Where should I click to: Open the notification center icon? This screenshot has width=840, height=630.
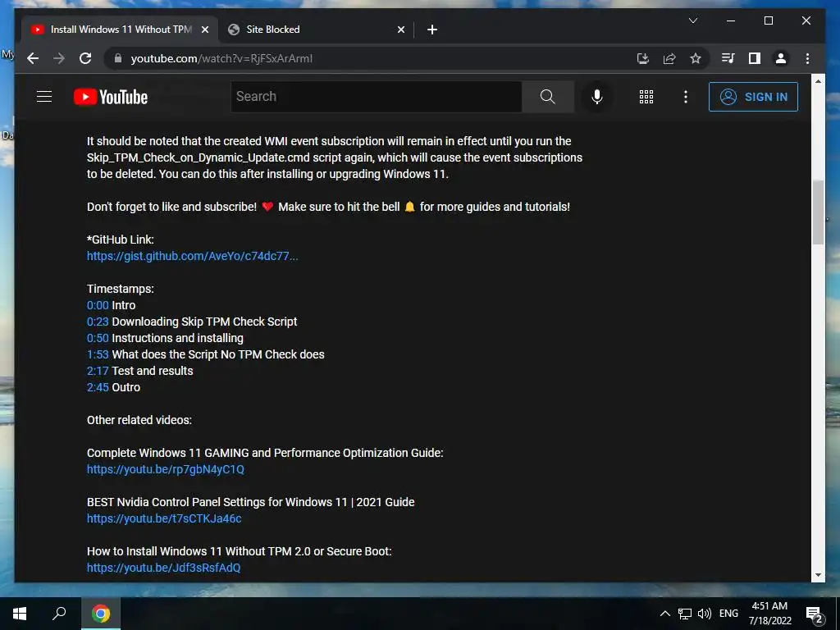click(x=815, y=614)
